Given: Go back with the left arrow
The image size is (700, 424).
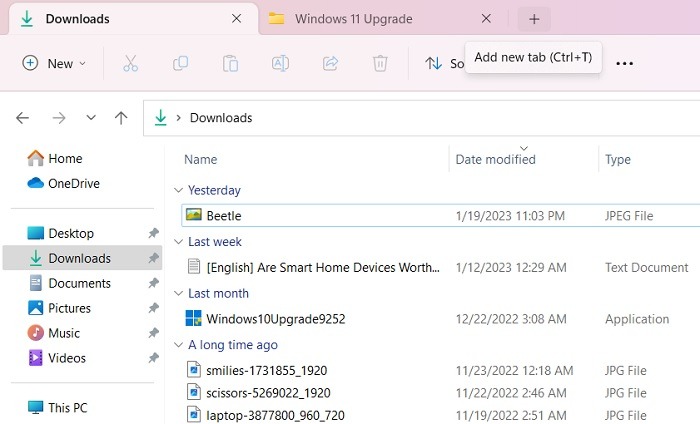Looking at the screenshot, I should [x=22, y=118].
